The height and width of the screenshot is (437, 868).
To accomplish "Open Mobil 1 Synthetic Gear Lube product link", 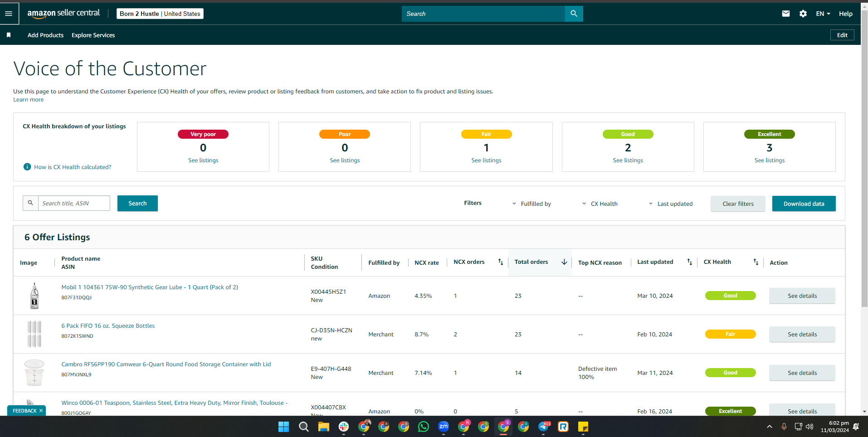I will (x=150, y=287).
